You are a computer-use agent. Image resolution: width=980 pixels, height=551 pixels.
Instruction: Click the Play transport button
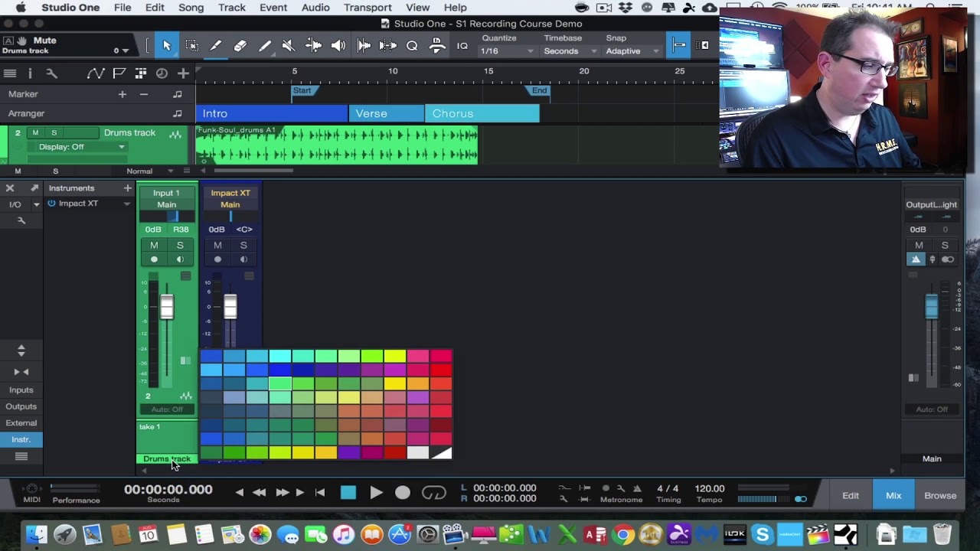tap(376, 493)
